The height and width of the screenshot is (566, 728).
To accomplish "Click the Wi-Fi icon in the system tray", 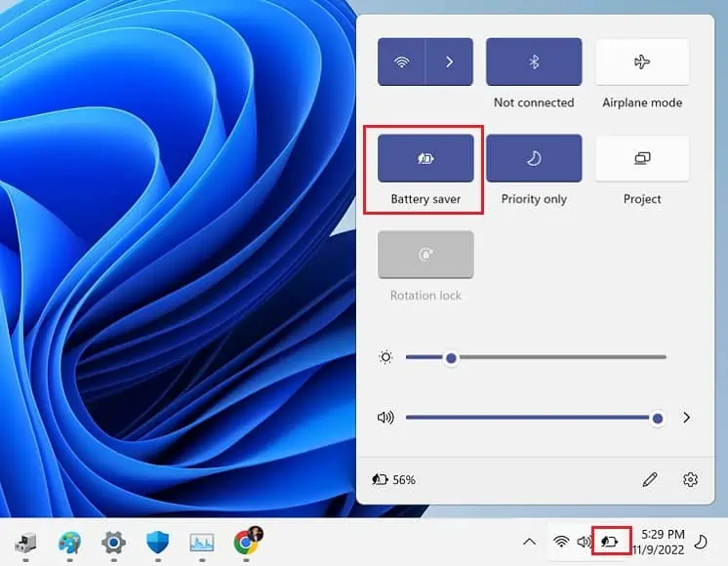I will (561, 542).
